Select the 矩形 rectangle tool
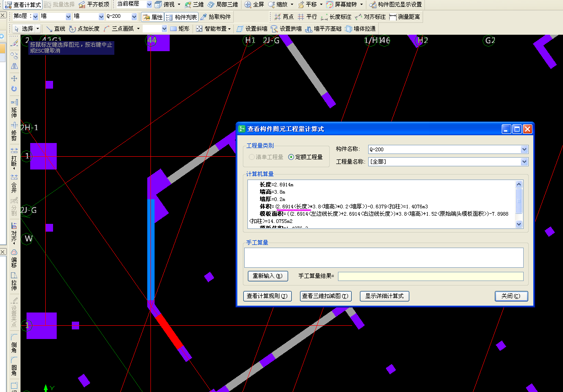The width and height of the screenshot is (563, 392). [180, 29]
